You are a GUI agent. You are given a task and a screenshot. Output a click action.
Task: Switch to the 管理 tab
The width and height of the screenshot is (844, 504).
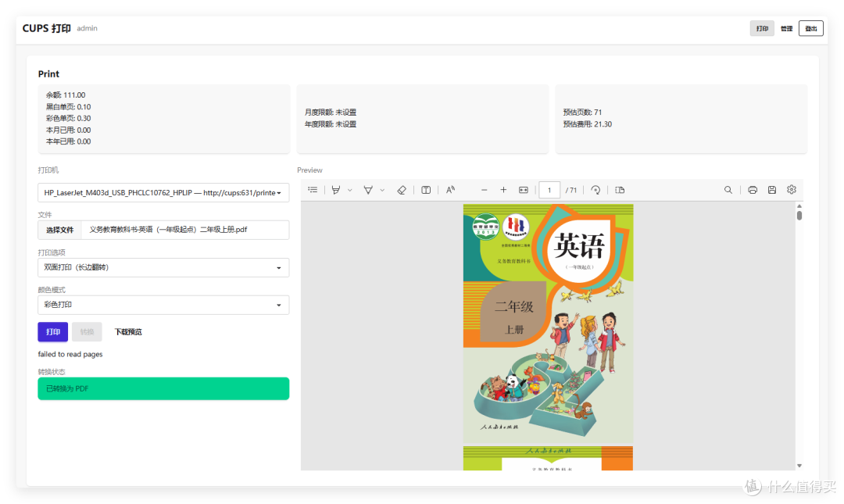tap(785, 27)
